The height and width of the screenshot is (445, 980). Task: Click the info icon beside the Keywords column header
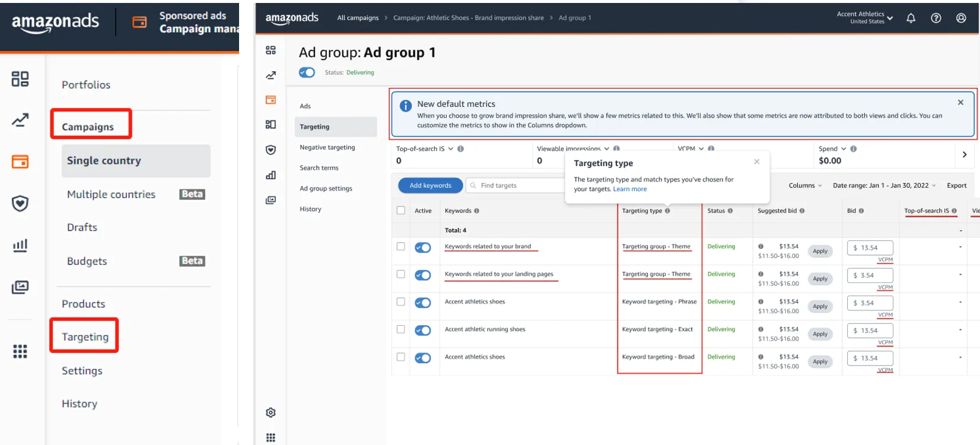click(x=476, y=211)
